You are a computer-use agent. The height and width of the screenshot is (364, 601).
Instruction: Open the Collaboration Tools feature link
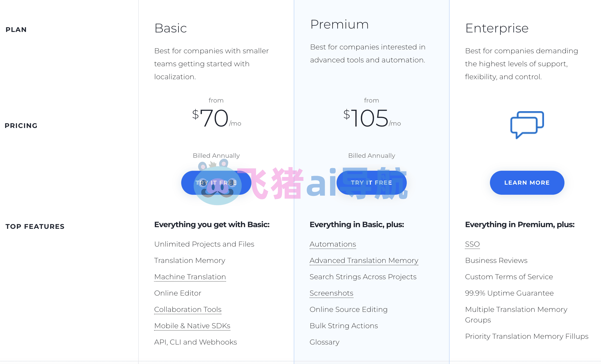point(188,309)
